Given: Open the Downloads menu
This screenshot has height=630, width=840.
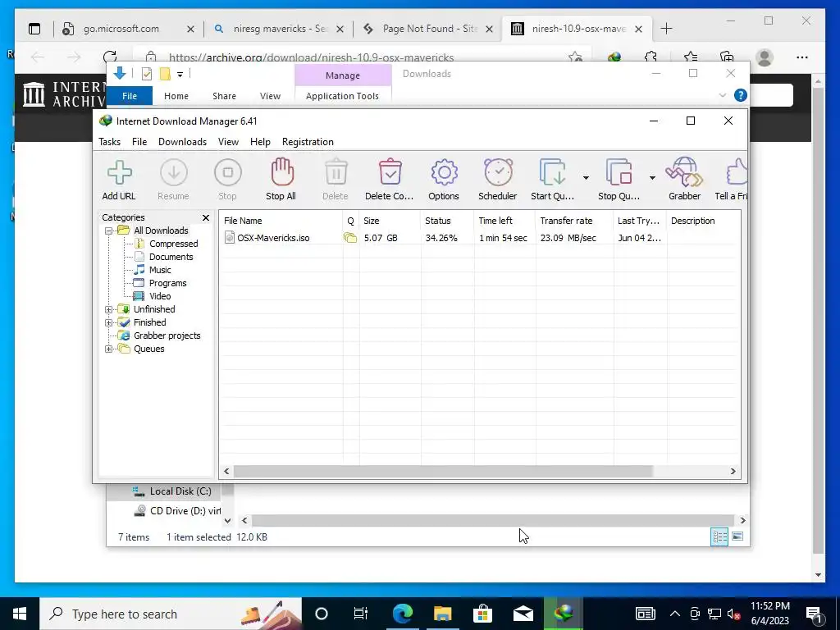Looking at the screenshot, I should click(x=182, y=141).
